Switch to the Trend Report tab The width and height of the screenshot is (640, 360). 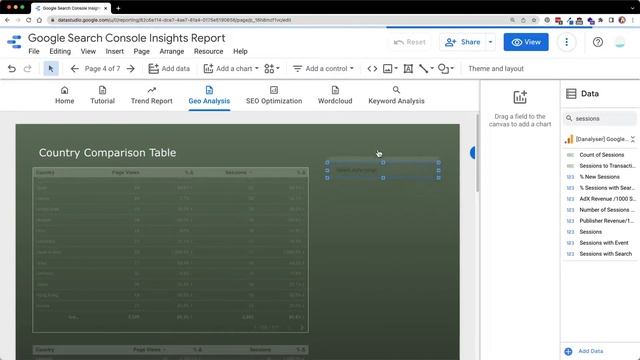(151, 96)
